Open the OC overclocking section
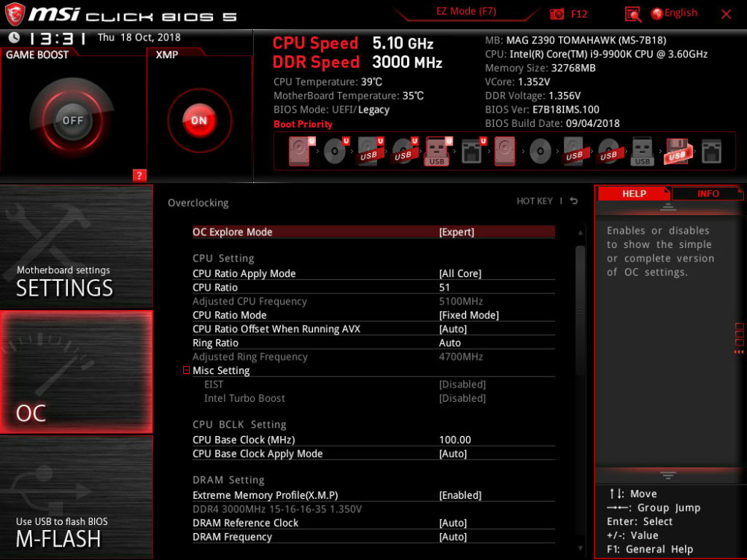747x560 pixels. point(76,372)
